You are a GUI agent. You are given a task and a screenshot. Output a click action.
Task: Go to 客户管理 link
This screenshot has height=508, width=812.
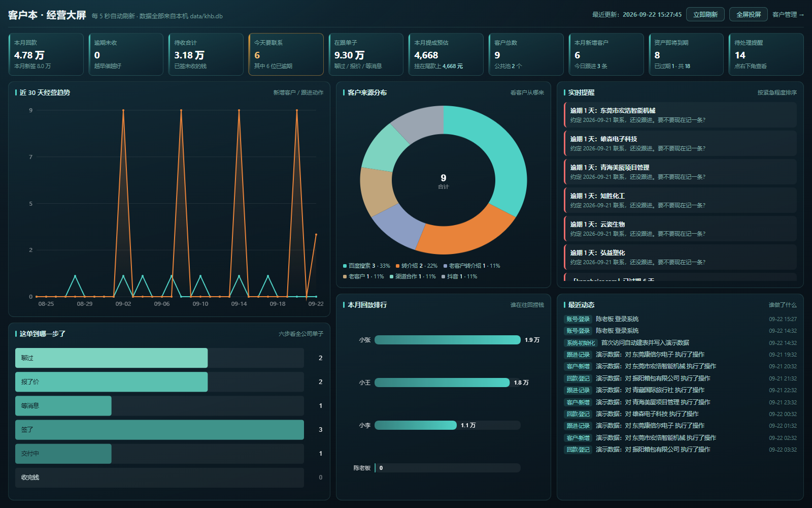click(x=788, y=15)
